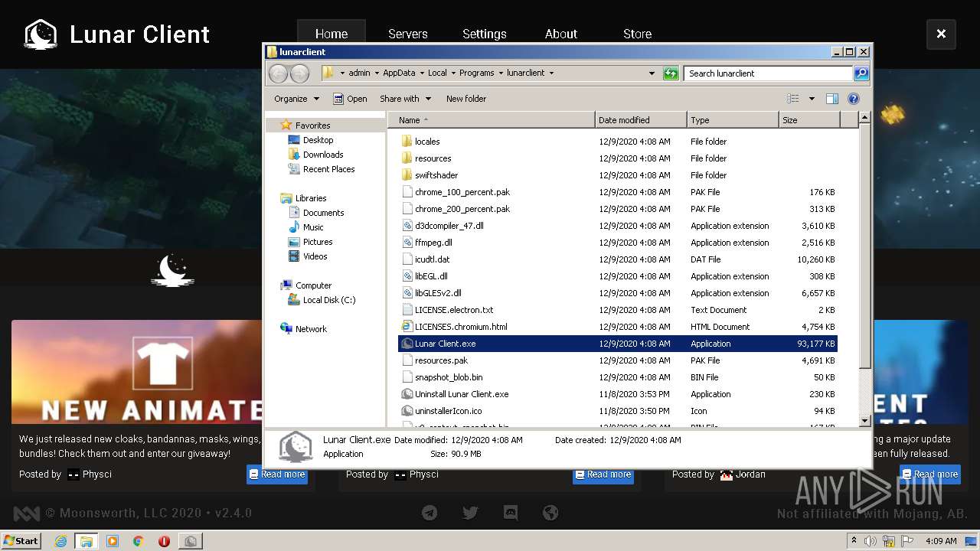
Task: Expand the admin breadcrumb dropdown arrow
Action: tap(376, 73)
